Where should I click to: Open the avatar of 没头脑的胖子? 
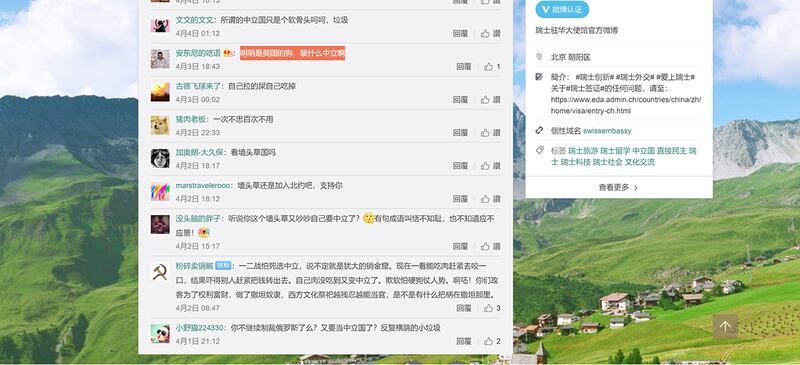click(x=160, y=224)
